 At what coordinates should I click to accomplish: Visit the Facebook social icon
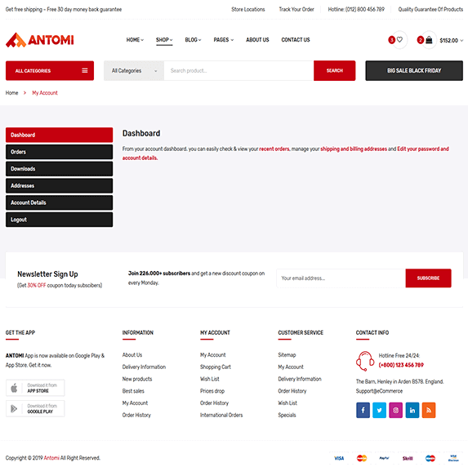pos(363,410)
